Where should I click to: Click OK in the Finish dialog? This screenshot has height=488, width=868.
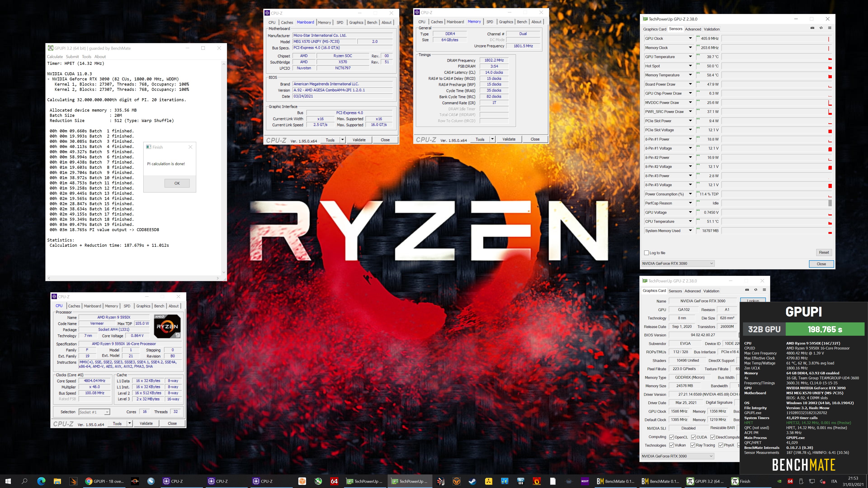[x=177, y=183]
